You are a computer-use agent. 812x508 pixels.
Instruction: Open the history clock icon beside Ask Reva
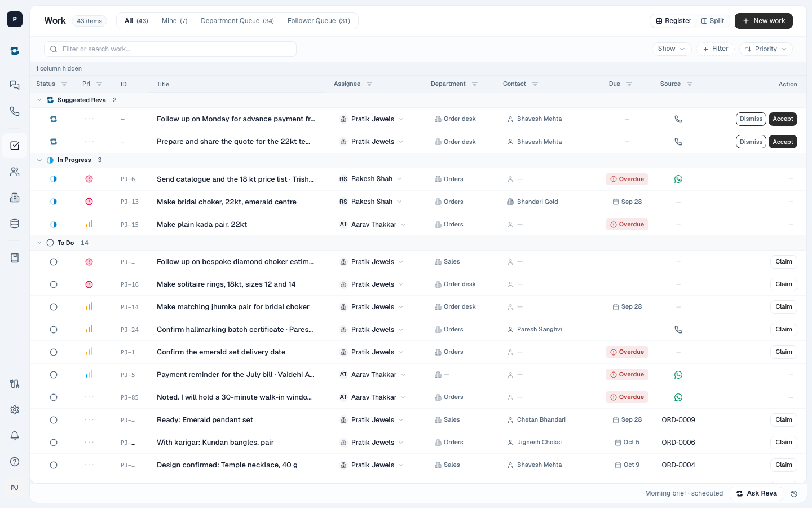[x=794, y=494]
